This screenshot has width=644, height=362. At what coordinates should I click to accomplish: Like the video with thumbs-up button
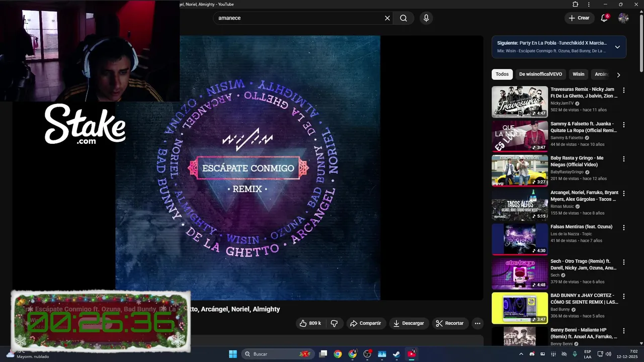[310, 323]
